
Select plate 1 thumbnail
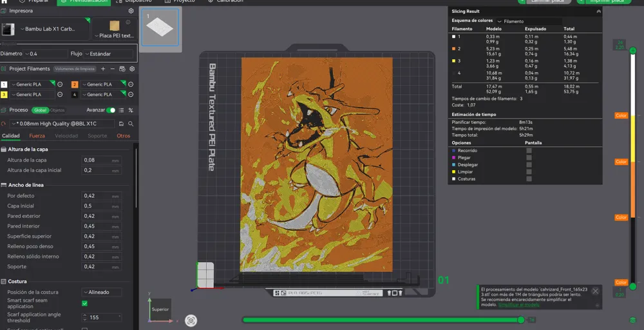(x=160, y=28)
